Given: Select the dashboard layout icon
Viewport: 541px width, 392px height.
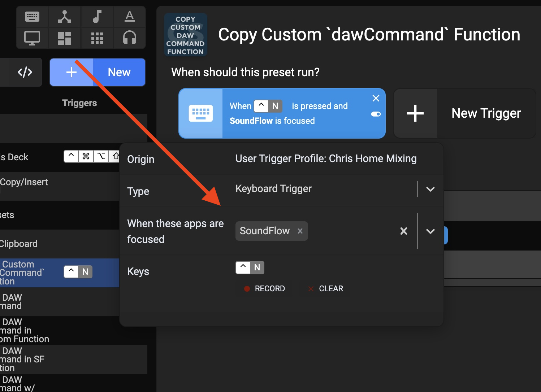Looking at the screenshot, I should [65, 38].
